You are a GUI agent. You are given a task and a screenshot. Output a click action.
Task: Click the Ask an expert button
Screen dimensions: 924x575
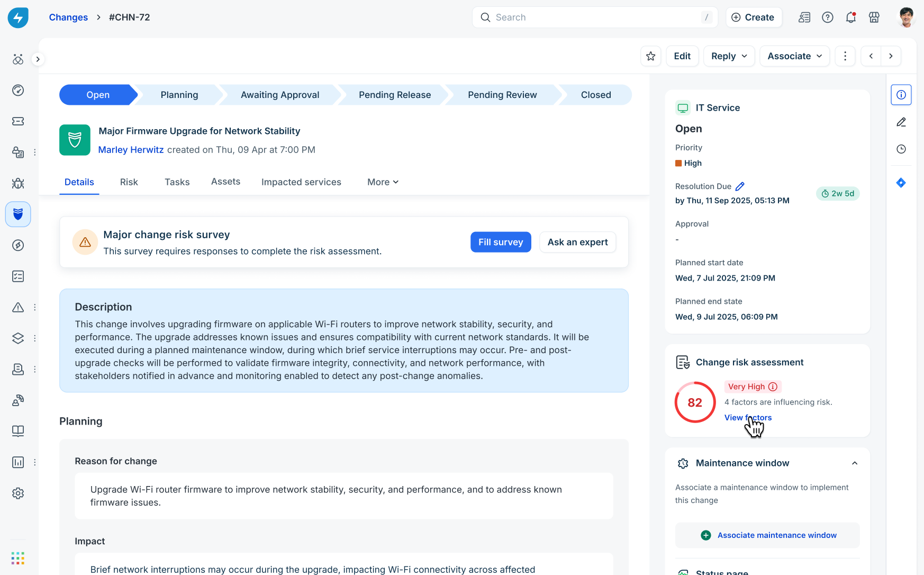pyautogui.click(x=577, y=242)
